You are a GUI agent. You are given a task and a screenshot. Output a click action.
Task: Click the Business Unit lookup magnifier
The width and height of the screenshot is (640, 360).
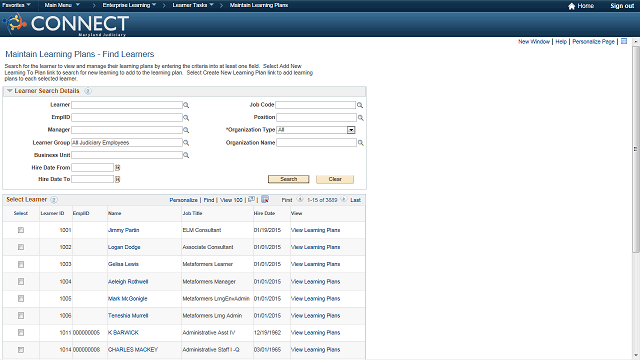click(186, 156)
